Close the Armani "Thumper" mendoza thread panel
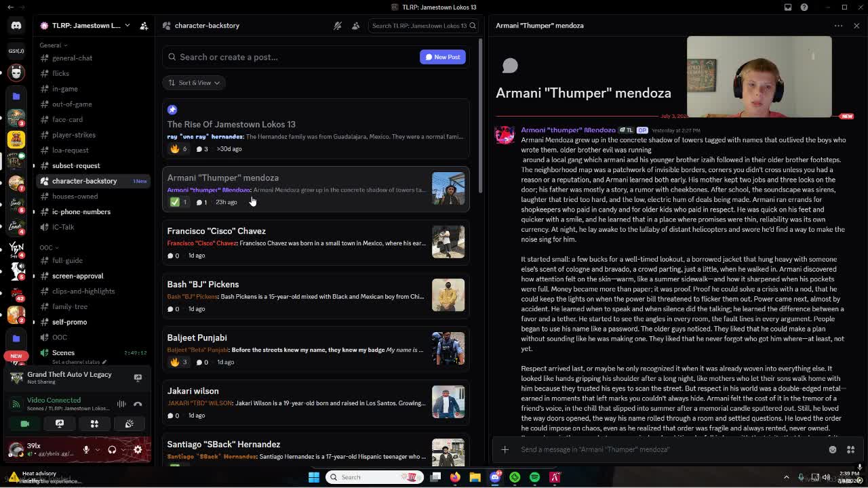The width and height of the screenshot is (868, 488). pyautogui.click(x=856, y=26)
